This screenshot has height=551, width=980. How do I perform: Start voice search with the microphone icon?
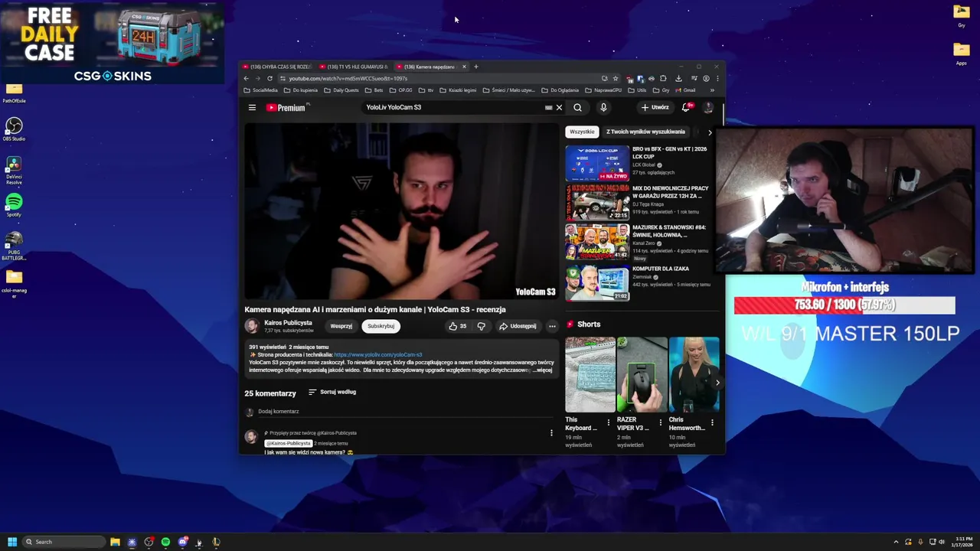pyautogui.click(x=603, y=108)
